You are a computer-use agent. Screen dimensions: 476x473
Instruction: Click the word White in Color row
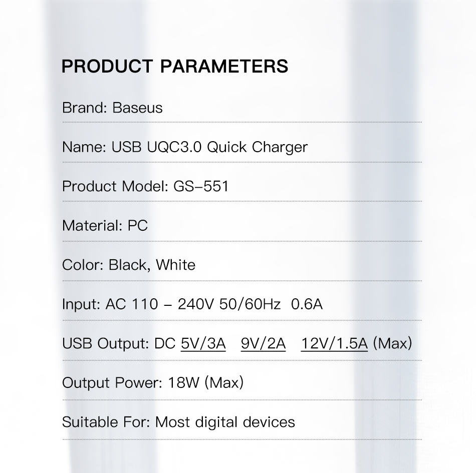pyautogui.click(x=175, y=265)
